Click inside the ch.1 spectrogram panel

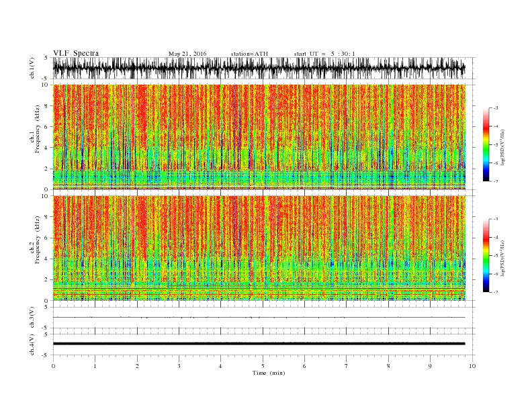[259, 137]
